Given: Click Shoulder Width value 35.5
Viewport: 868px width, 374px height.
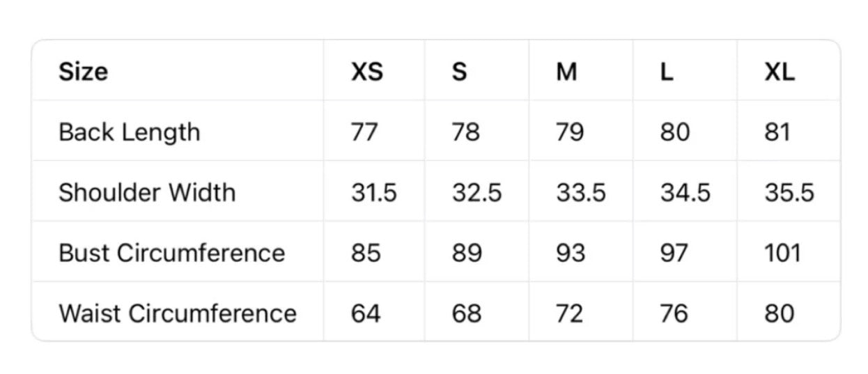Looking at the screenshot, I should pos(789,192).
